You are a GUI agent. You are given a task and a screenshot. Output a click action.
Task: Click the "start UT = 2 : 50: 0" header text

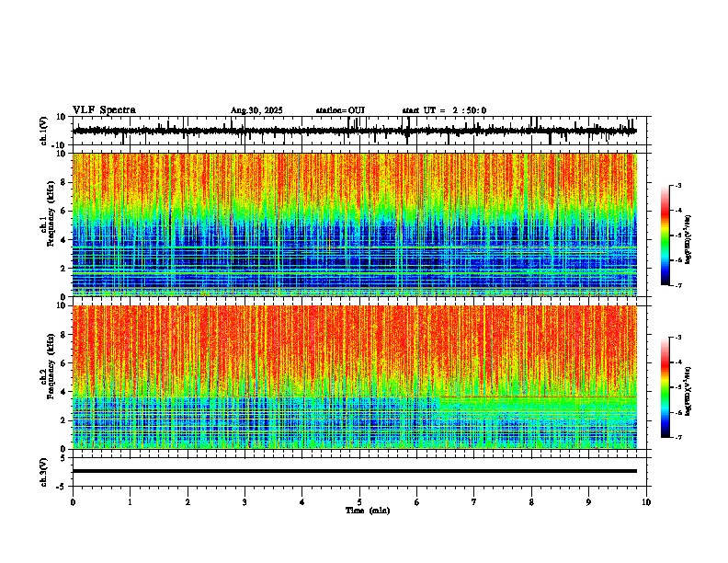(444, 110)
